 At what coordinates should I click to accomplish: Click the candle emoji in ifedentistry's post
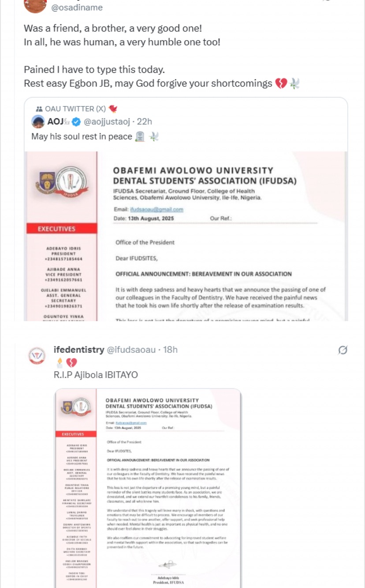pos(59,363)
